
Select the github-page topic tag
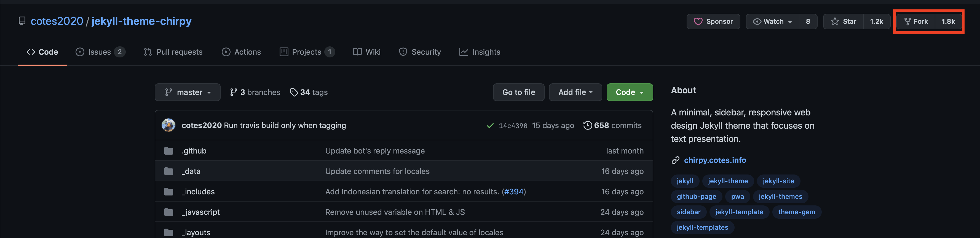(696, 197)
